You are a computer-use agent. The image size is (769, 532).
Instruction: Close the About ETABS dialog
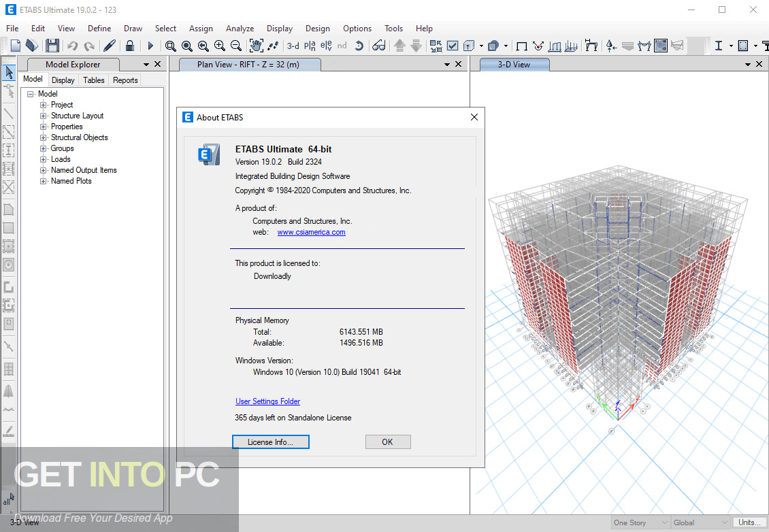click(474, 117)
